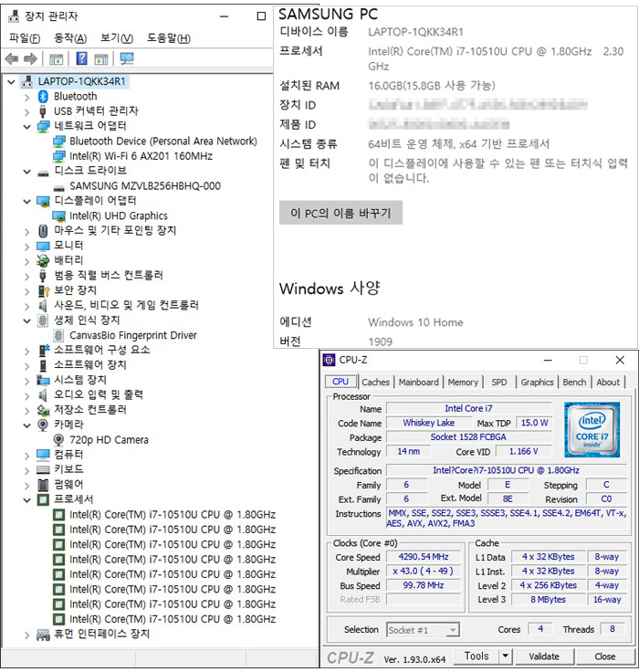The image size is (639, 672).
Task: Click the 컴퓨터 category icon
Action: click(x=43, y=455)
